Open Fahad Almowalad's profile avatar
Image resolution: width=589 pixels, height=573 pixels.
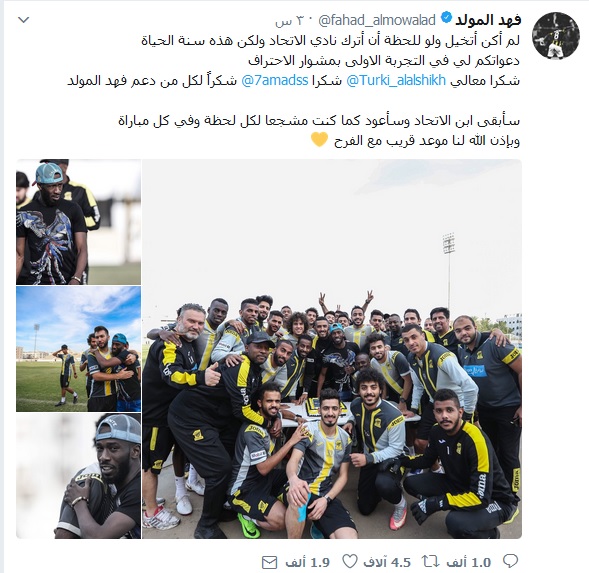tap(556, 36)
